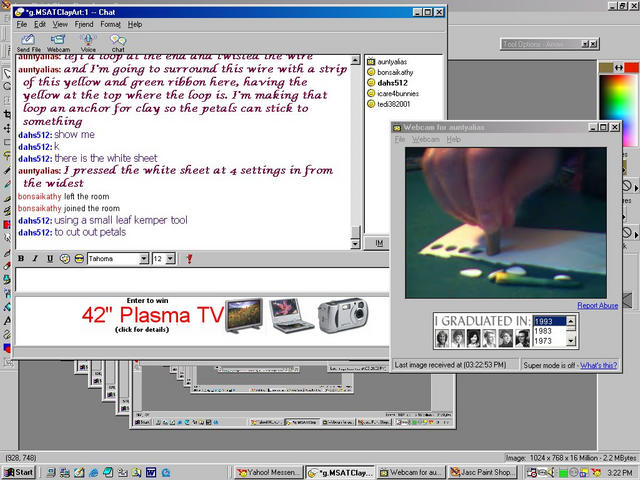The height and width of the screenshot is (480, 640).
Task: Select user auntyalias in the list
Action: point(392,62)
